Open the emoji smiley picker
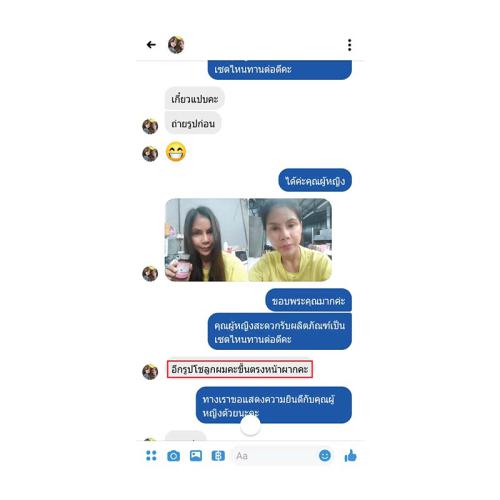The image size is (500, 500). point(325,455)
